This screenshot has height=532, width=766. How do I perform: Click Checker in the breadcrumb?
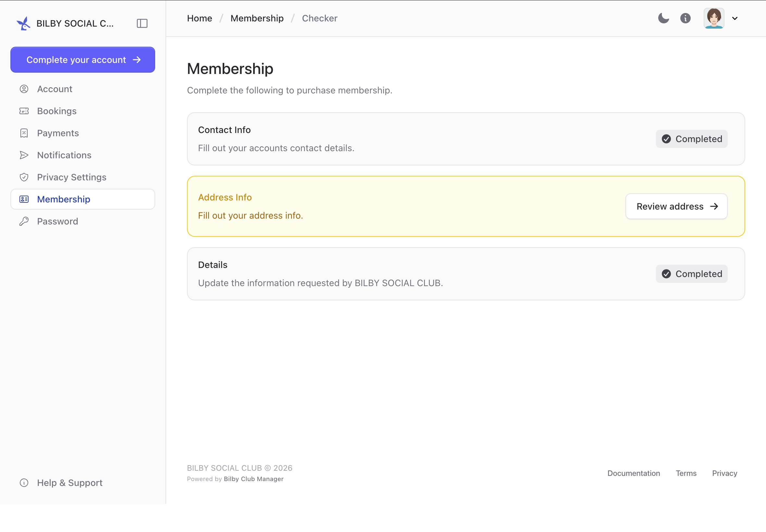pyautogui.click(x=319, y=18)
